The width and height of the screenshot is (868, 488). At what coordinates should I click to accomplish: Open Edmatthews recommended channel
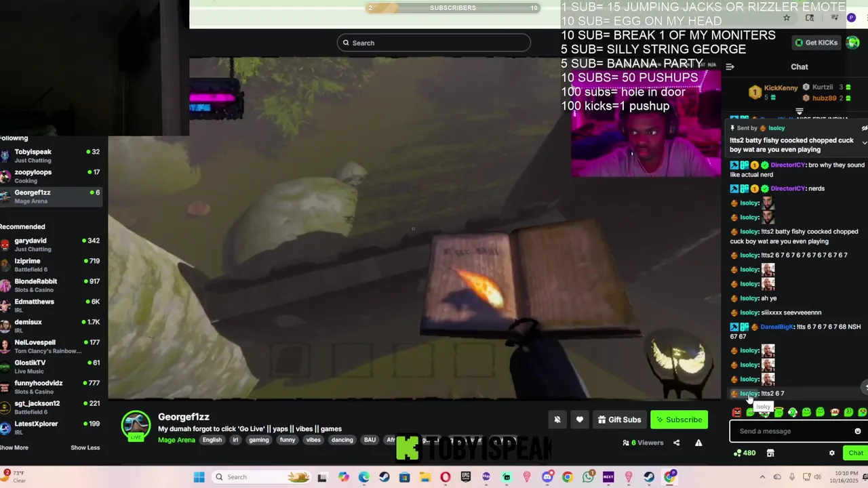pyautogui.click(x=51, y=306)
